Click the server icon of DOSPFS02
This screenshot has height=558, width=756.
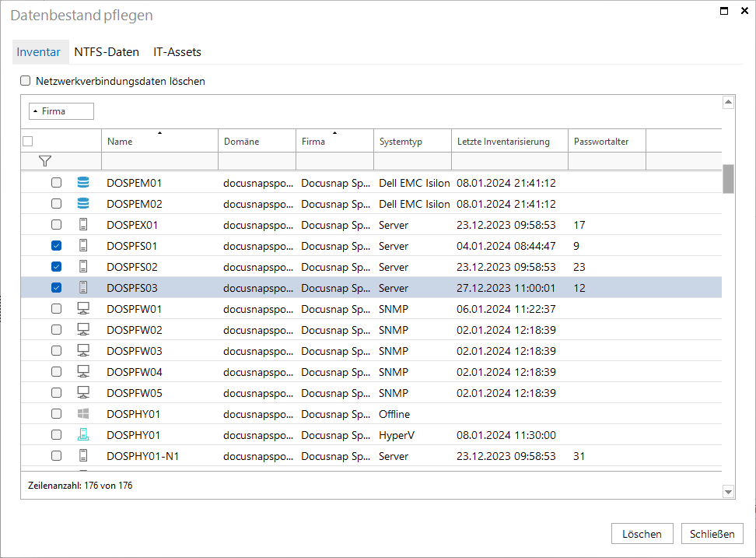(83, 266)
